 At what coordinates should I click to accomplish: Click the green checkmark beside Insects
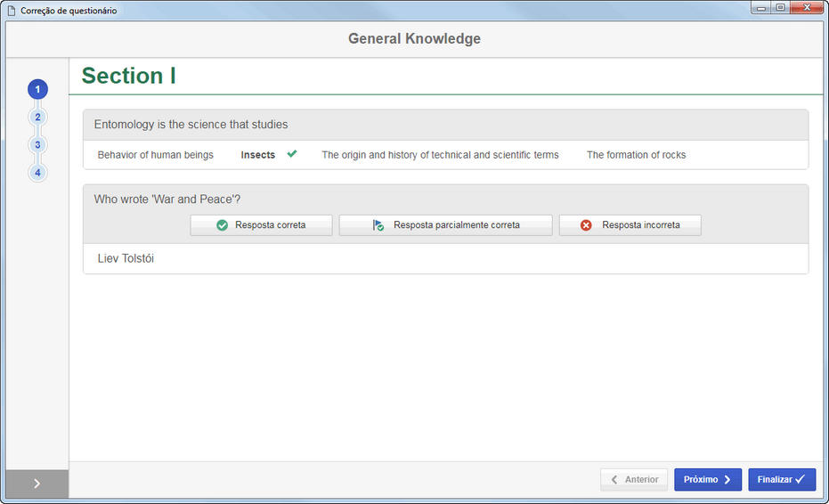click(x=292, y=154)
